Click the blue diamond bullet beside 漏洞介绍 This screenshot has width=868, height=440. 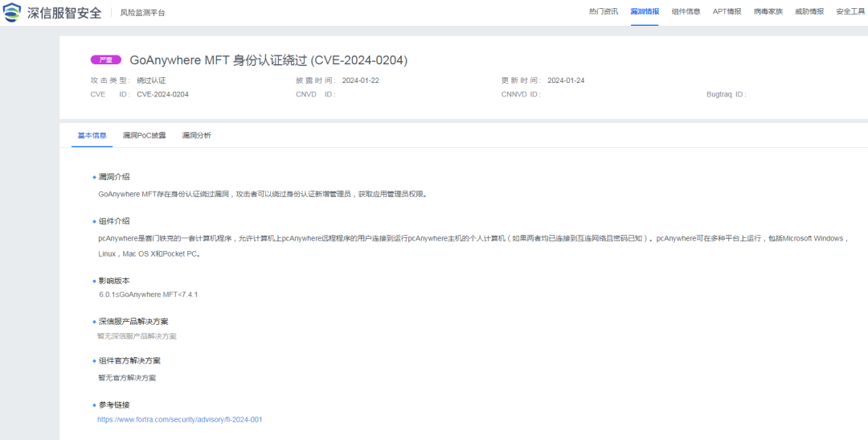94,177
